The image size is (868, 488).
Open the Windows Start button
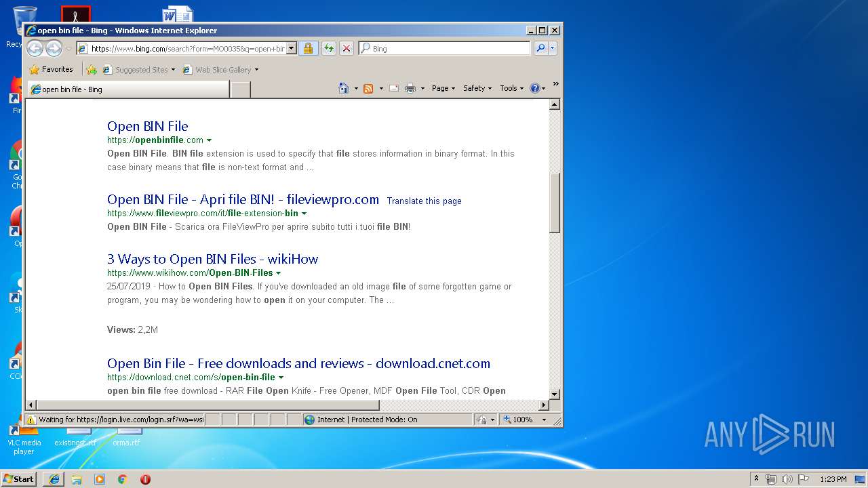pyautogui.click(x=19, y=479)
